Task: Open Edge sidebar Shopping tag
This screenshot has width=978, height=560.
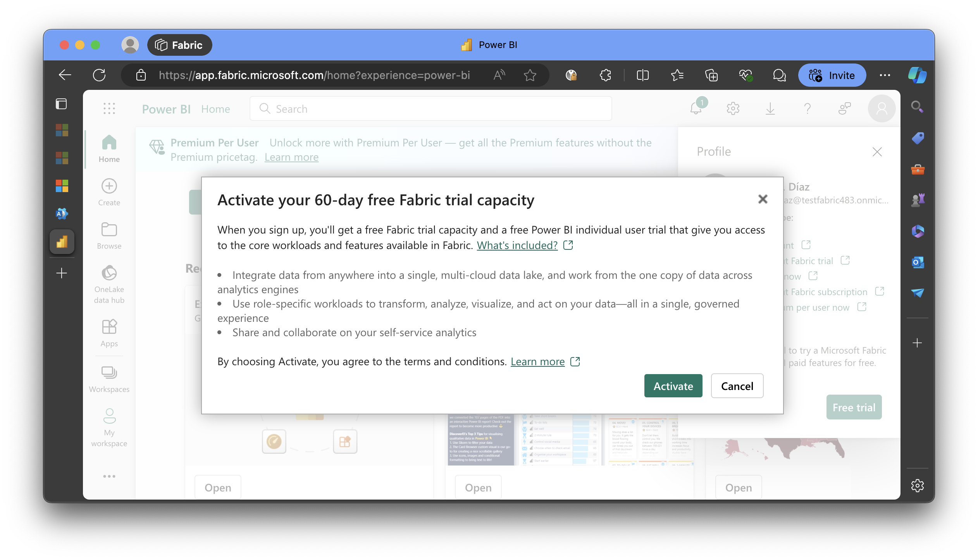Action: [918, 138]
